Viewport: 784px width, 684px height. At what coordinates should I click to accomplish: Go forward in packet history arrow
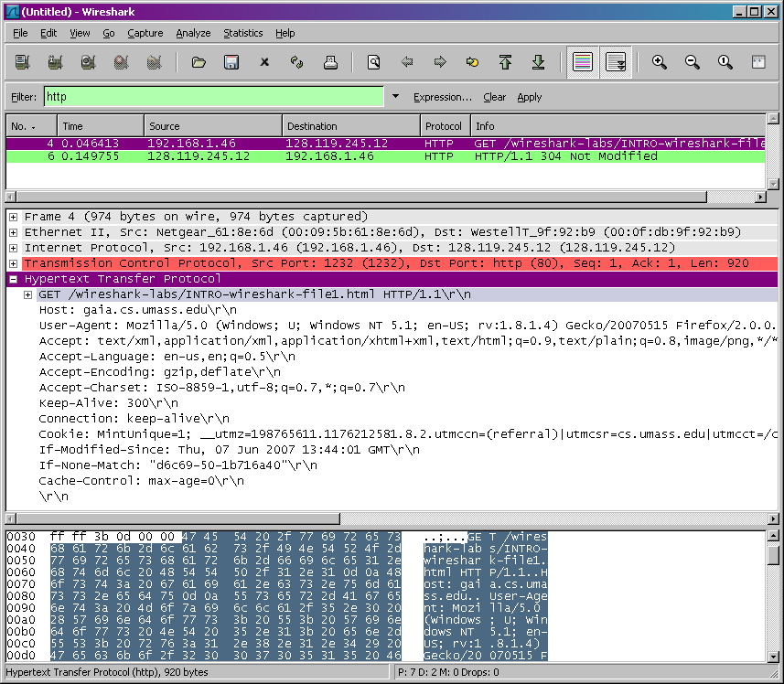click(x=440, y=62)
